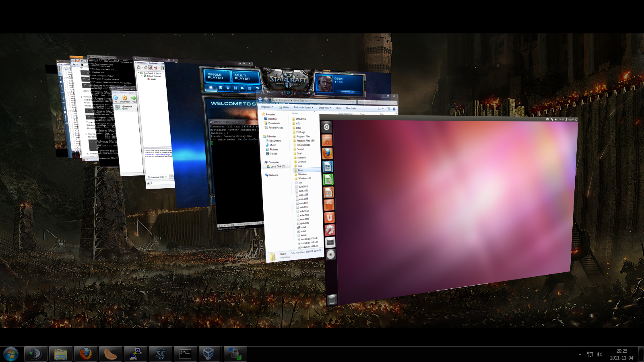Switch to PuTTY via its taskbar icon

pyautogui.click(x=135, y=354)
